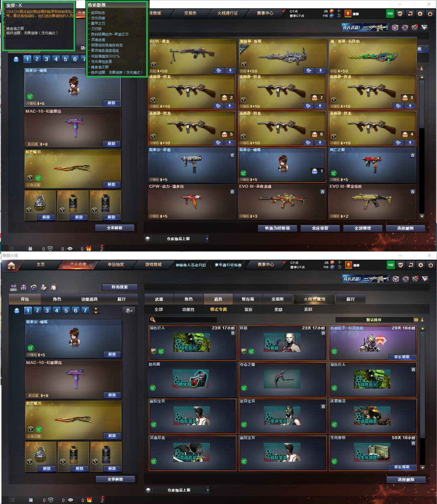Open the chat bubble icon in the lower status bar
The image size is (437, 504).
point(71,500)
